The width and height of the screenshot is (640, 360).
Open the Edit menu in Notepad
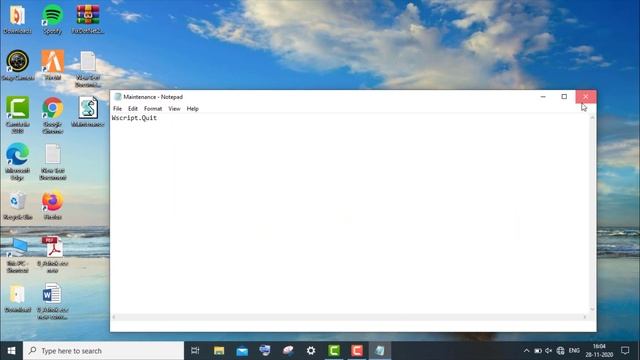pyautogui.click(x=133, y=109)
